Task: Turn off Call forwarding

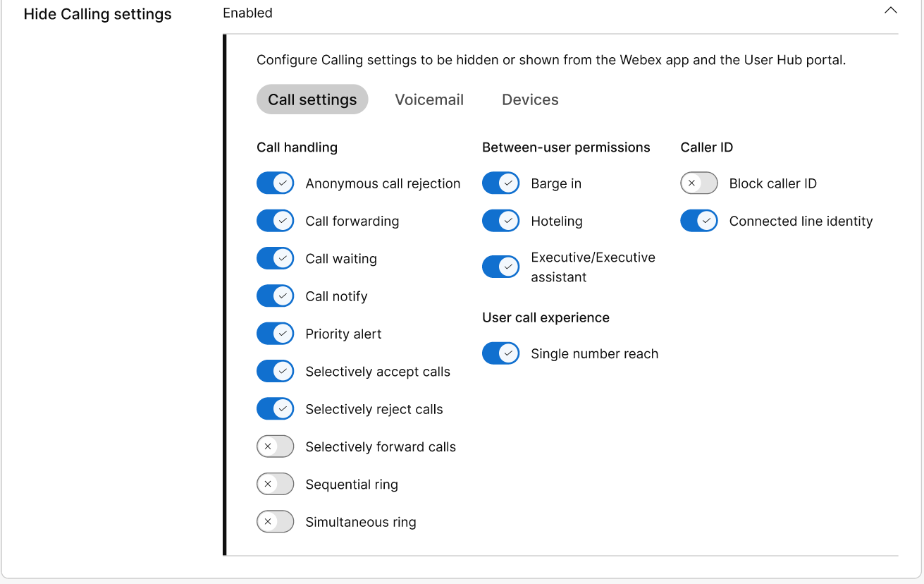Action: point(276,220)
